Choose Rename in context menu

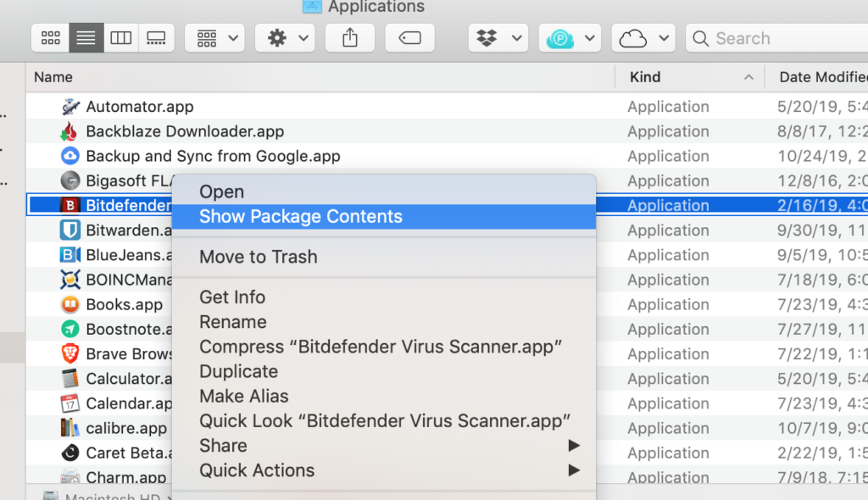point(384,322)
